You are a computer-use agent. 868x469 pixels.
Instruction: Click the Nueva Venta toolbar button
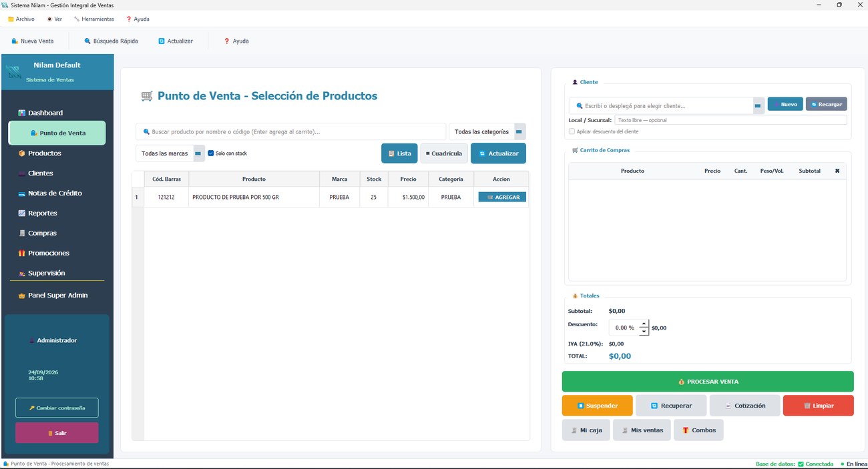pos(33,41)
